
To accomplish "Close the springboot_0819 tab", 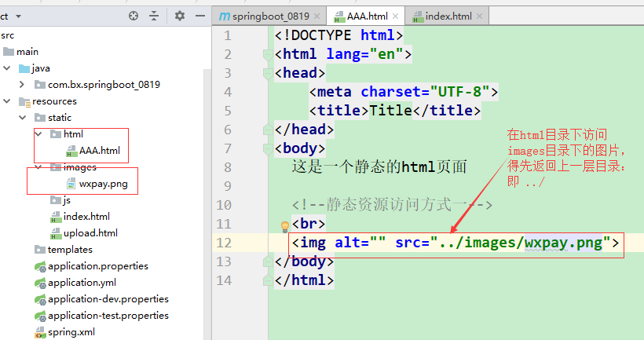I will pyautogui.click(x=317, y=16).
